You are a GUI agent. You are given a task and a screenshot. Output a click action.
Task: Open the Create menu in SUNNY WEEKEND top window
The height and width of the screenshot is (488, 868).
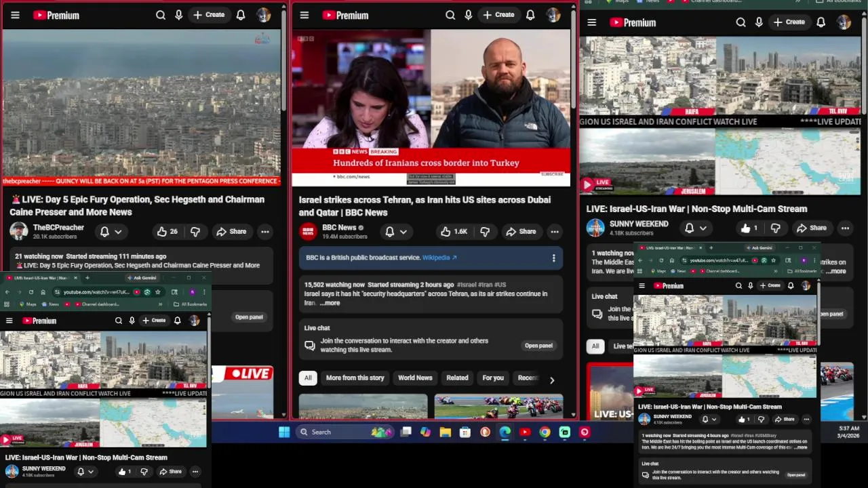tap(789, 22)
